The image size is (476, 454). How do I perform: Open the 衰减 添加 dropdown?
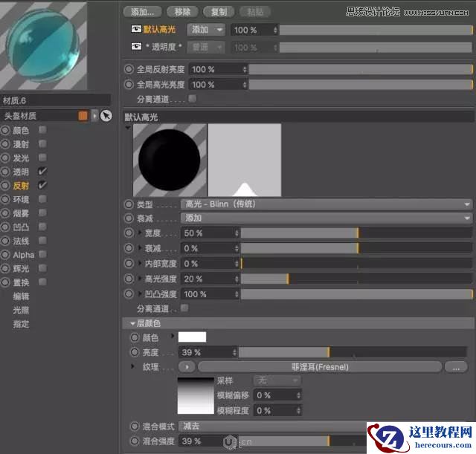point(327,218)
